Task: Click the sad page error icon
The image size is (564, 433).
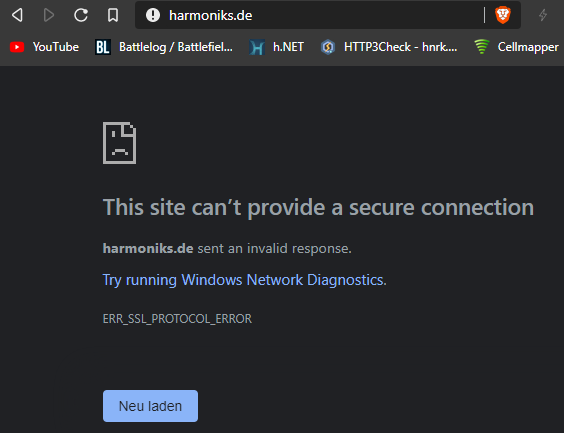Action: click(119, 143)
